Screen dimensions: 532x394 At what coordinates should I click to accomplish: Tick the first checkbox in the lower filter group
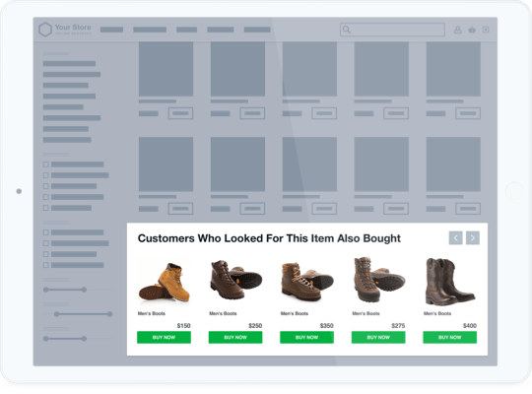coord(45,232)
